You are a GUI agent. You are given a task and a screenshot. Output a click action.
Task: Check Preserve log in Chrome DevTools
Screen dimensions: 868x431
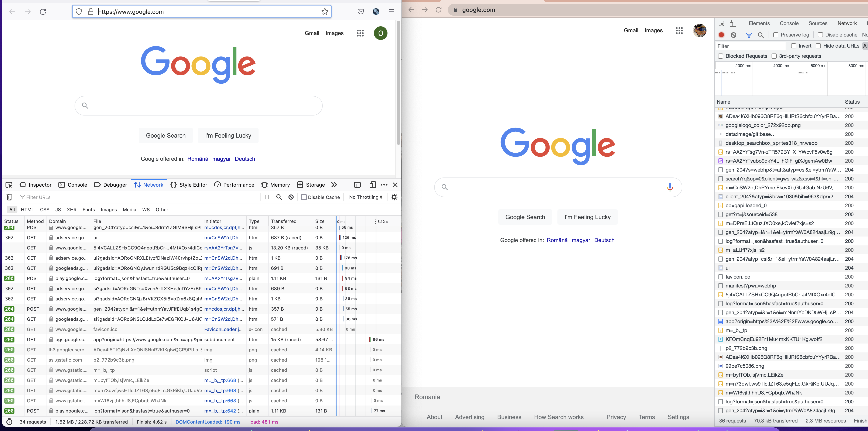[x=776, y=35]
